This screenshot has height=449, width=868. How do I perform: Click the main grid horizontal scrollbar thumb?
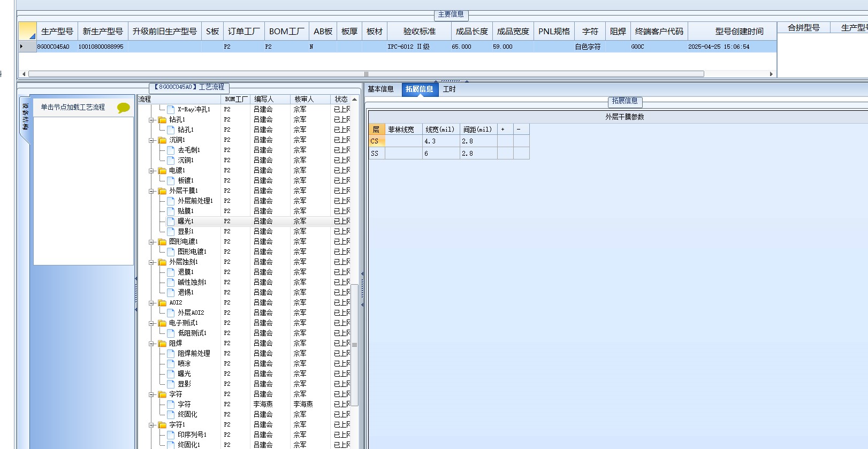[x=366, y=74]
